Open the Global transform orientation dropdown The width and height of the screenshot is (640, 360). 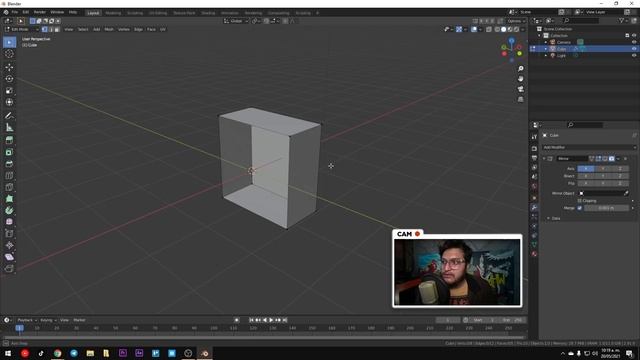[236, 21]
